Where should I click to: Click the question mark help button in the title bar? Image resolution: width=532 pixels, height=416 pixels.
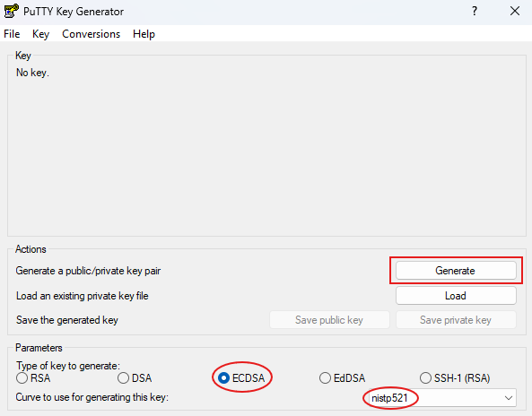click(475, 11)
